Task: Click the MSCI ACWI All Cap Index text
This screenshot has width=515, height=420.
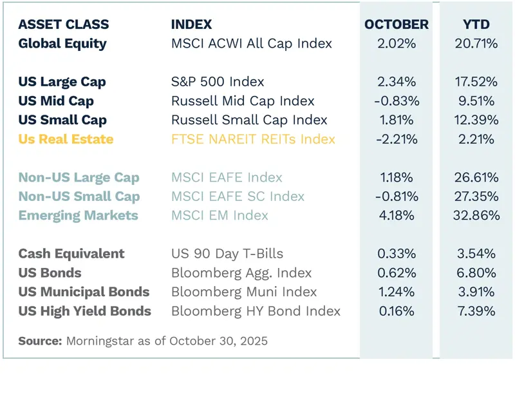Action: [x=251, y=44]
